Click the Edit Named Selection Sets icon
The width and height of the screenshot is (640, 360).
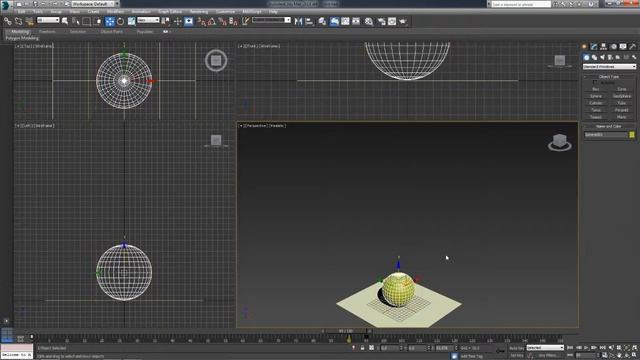pyautogui.click(x=245, y=21)
